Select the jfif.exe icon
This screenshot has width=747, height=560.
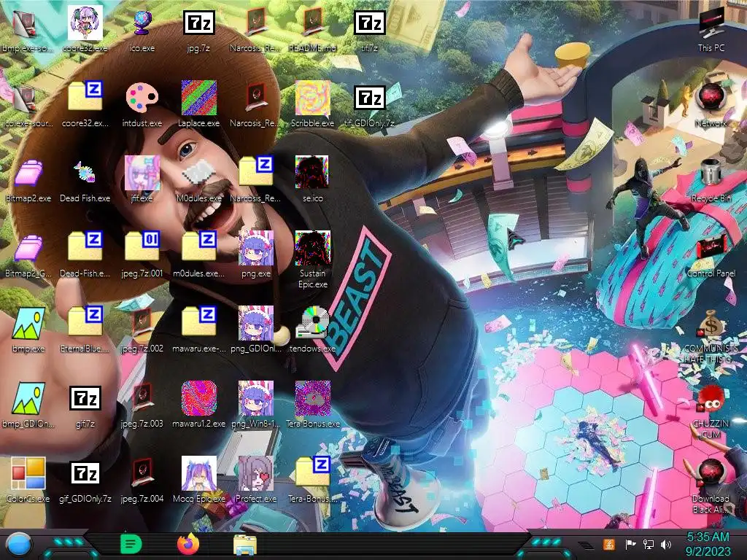coord(142,172)
